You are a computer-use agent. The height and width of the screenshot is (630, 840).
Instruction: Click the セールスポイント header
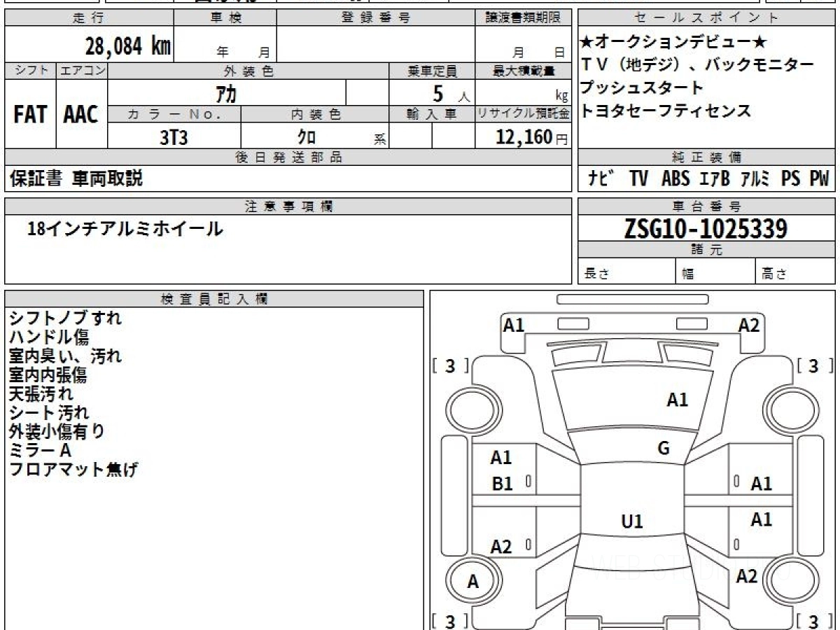pyautogui.click(x=706, y=18)
